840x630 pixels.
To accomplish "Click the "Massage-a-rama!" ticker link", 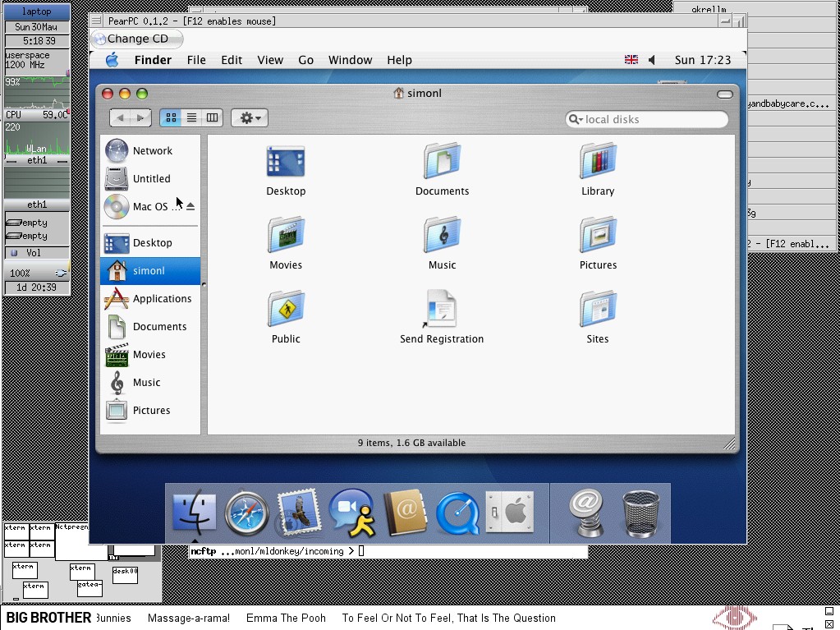I will [x=189, y=619].
